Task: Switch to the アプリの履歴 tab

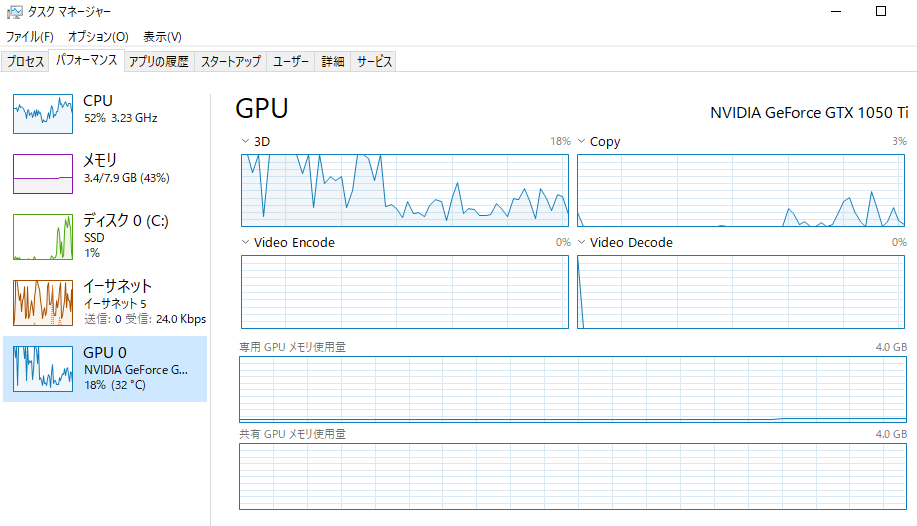Action: [x=159, y=62]
